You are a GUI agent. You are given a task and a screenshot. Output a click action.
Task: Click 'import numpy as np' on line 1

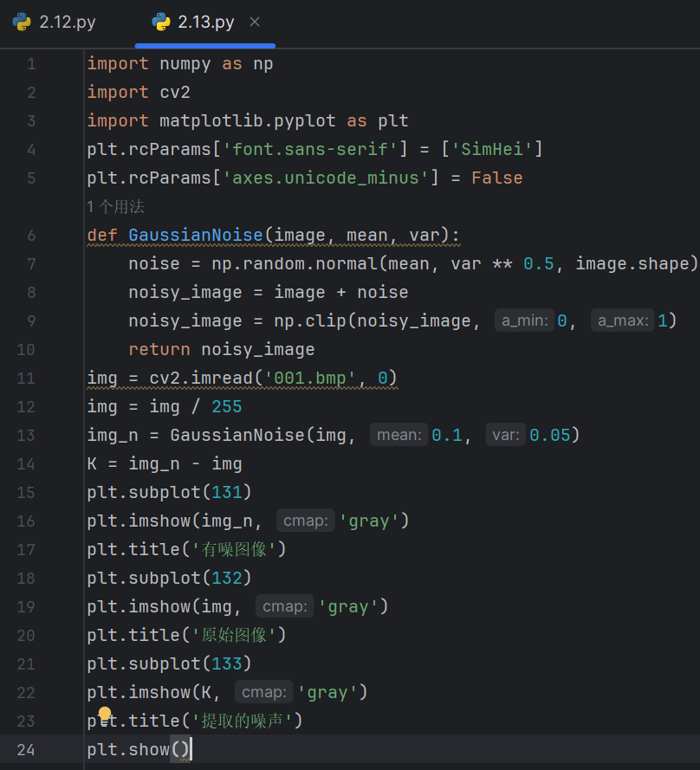(x=180, y=64)
